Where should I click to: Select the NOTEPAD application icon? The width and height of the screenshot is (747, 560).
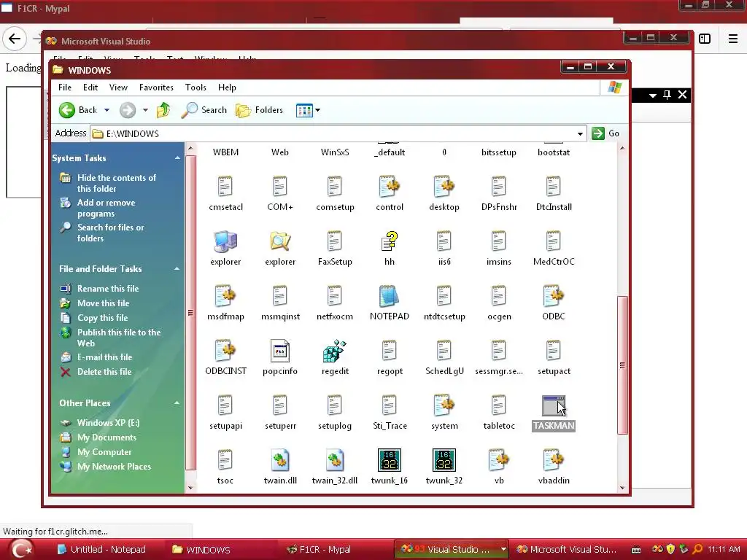(390, 296)
